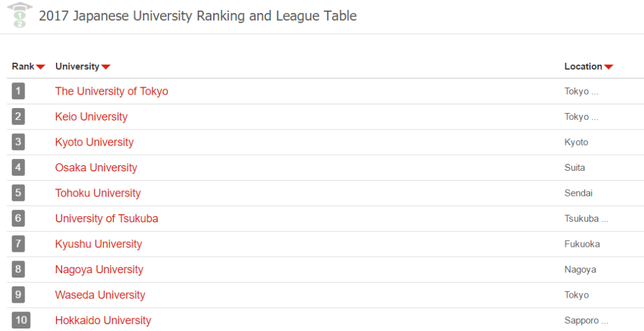Open The University of Tokyo link

pos(112,91)
